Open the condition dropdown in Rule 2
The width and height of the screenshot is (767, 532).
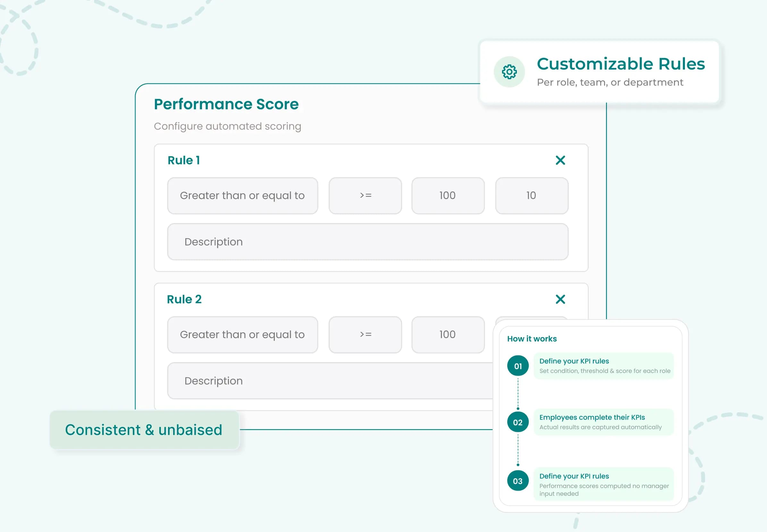coord(242,335)
